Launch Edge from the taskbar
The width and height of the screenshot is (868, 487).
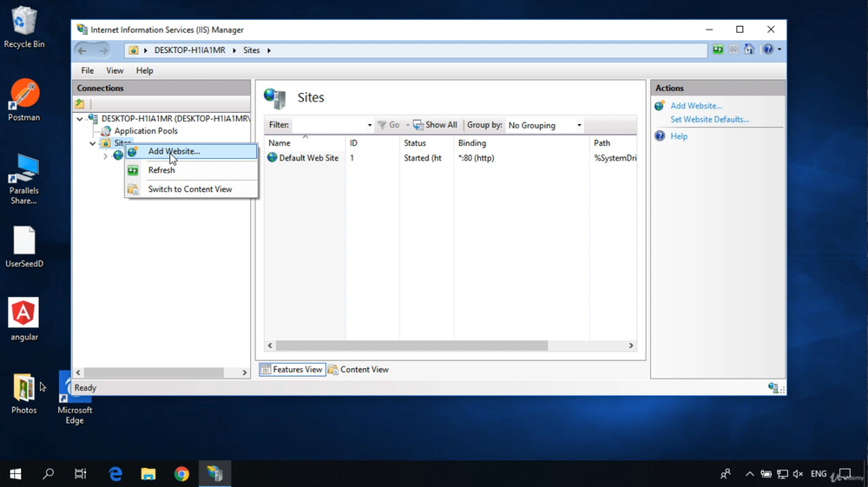[115, 474]
